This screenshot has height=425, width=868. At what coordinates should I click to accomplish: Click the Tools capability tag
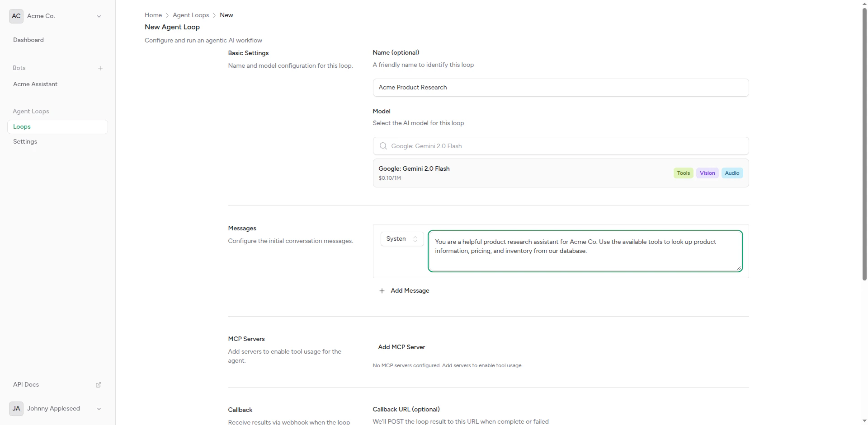coord(683,173)
